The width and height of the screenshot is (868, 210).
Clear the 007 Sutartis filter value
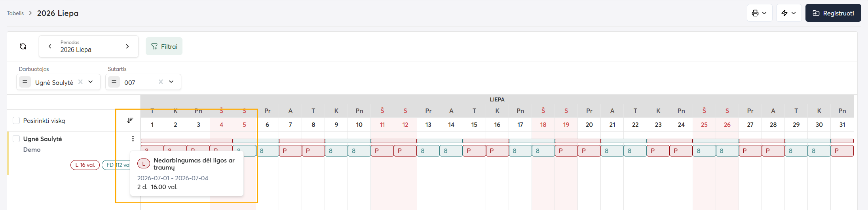[x=161, y=82]
